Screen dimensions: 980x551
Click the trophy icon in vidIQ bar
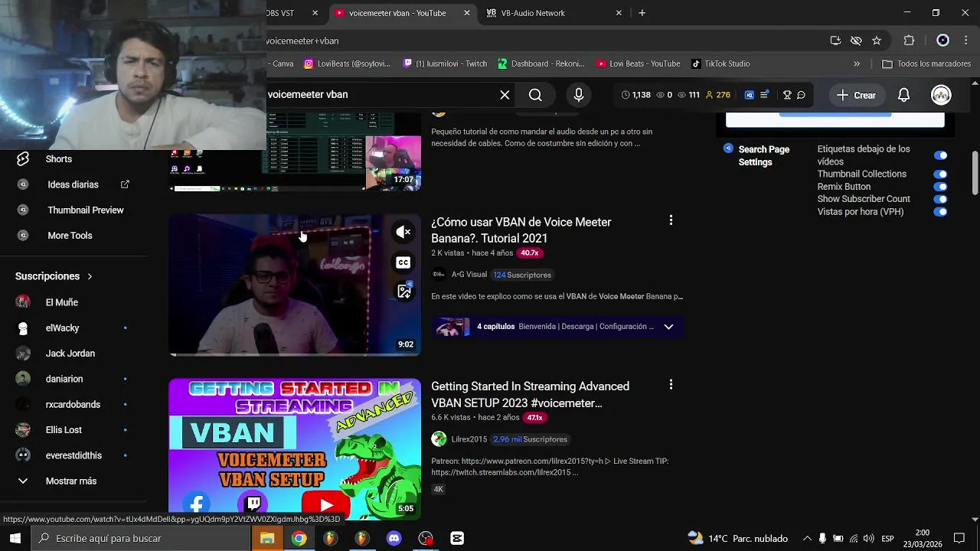787,95
